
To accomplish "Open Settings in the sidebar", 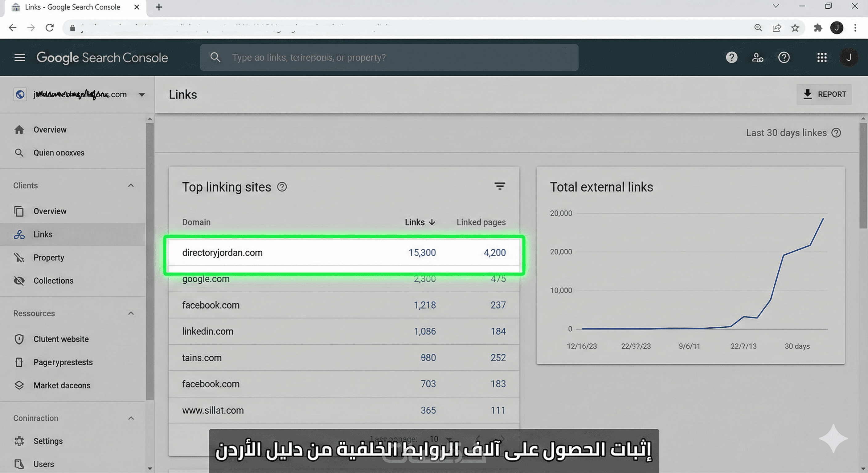I will (48, 441).
